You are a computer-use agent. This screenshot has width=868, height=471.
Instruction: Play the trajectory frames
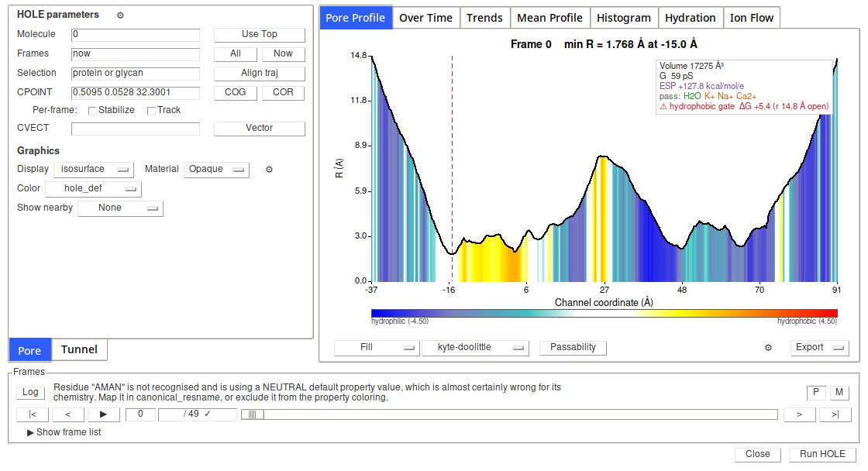tap(103, 414)
